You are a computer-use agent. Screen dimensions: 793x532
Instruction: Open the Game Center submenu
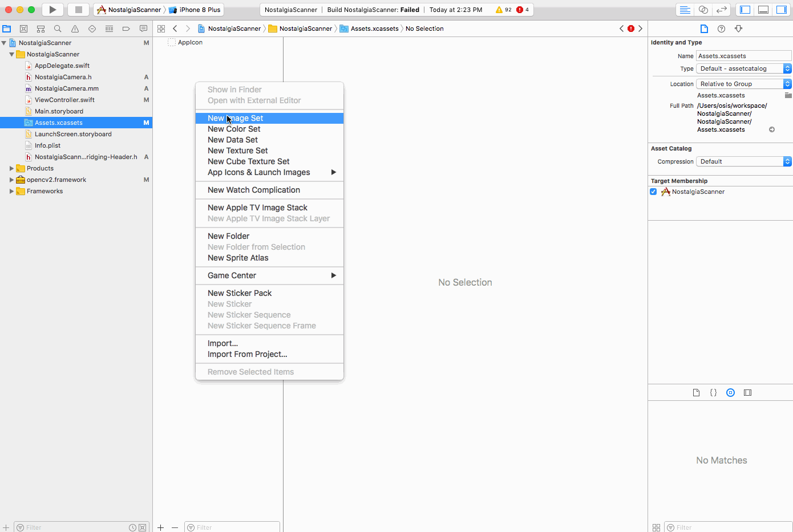click(269, 275)
